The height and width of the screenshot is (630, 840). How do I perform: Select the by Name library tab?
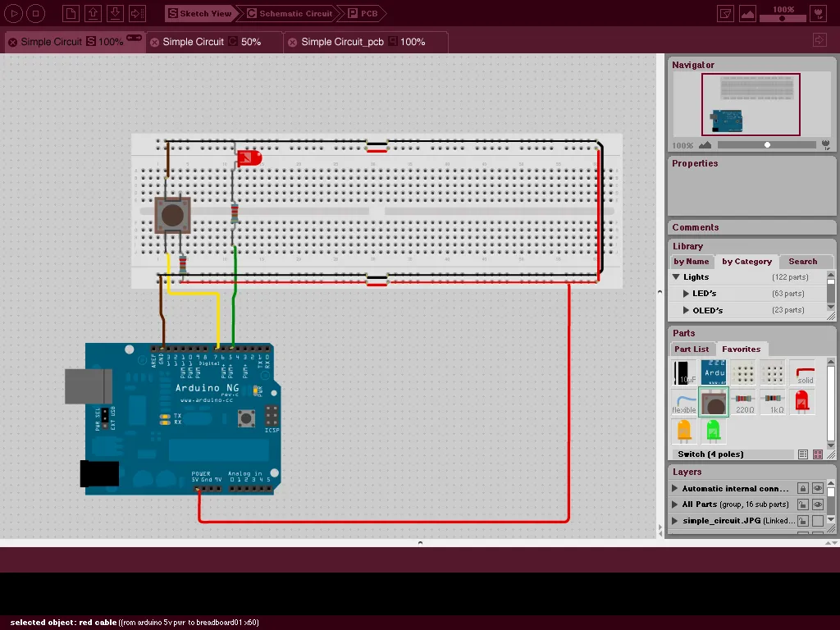coord(691,262)
